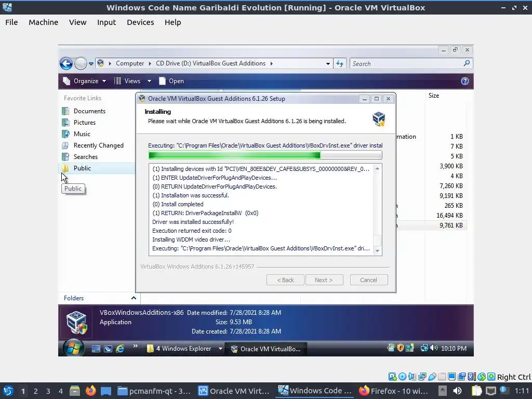Select the file row sized 3,900 KB
Viewport: 532px width, 399px height.
431,166
